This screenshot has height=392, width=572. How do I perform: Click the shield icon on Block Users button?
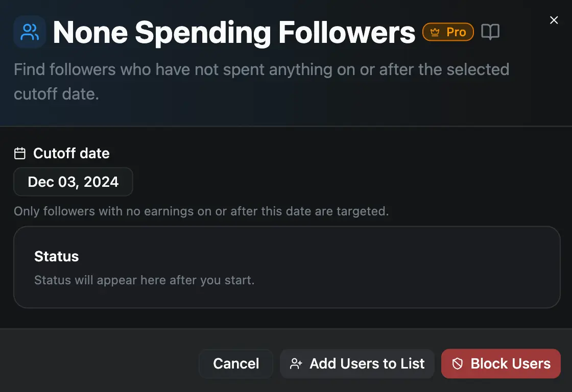(459, 363)
